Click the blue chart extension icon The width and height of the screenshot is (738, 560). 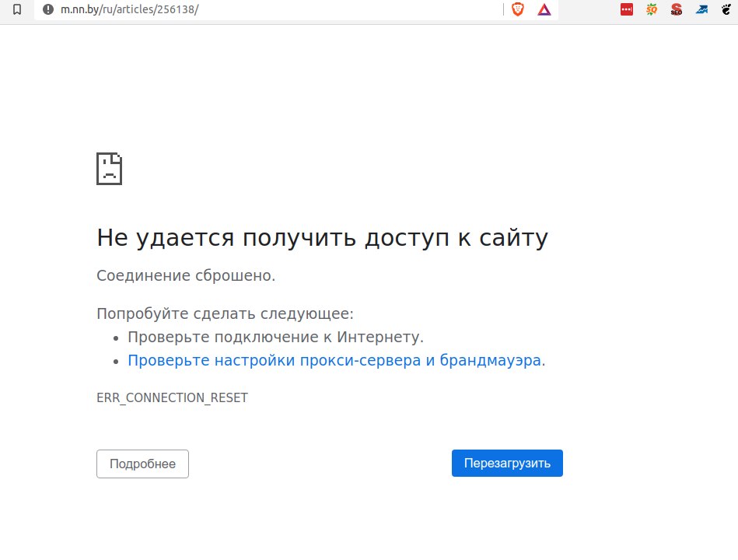[701, 9]
